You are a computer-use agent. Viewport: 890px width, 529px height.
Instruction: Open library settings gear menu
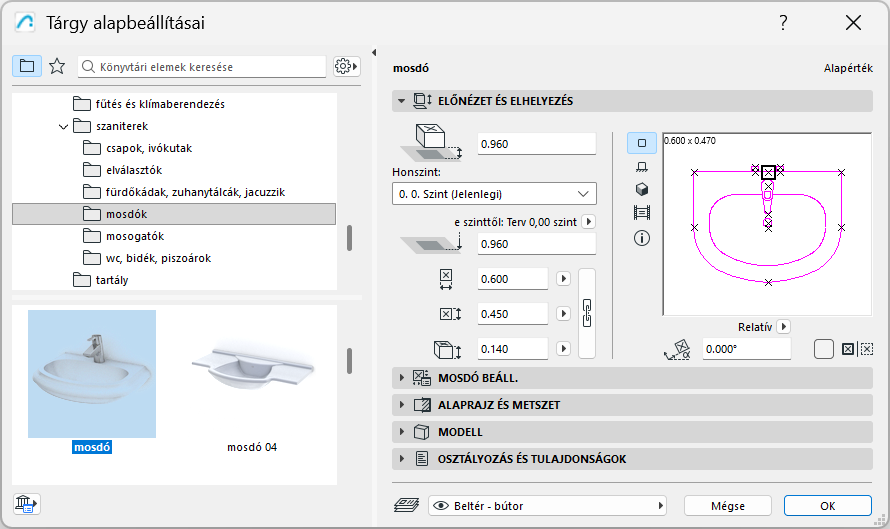click(346, 66)
